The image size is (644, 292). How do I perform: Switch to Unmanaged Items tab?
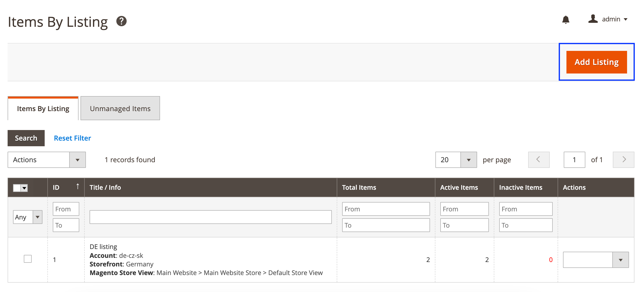tap(120, 108)
